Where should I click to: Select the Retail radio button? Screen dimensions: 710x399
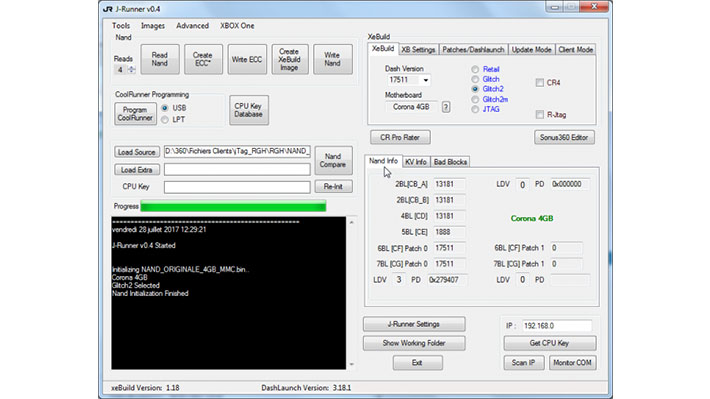coord(475,69)
